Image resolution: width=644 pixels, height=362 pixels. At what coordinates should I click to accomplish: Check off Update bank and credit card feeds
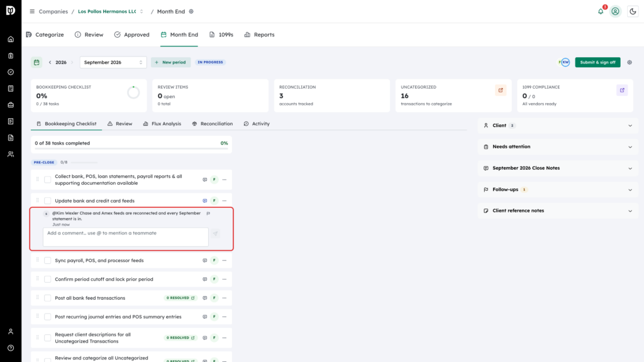[48, 200]
